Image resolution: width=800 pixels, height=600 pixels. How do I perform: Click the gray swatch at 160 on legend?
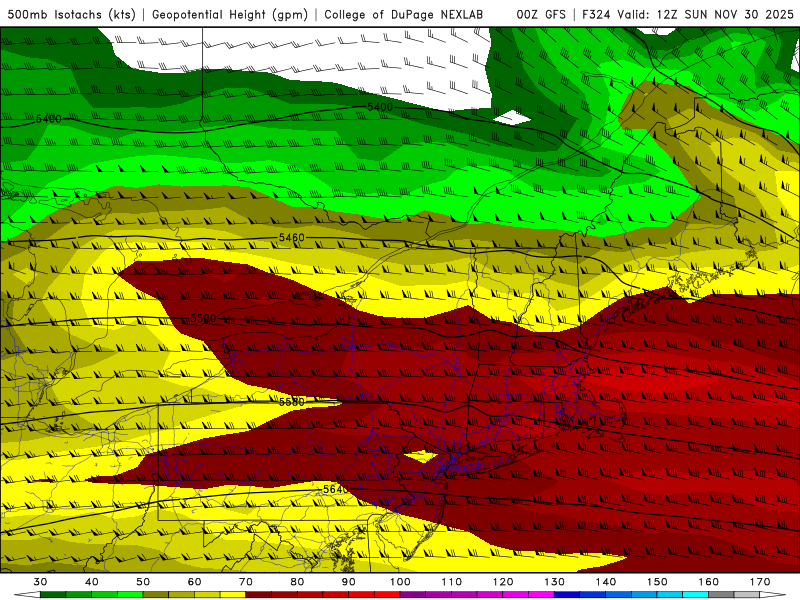pyautogui.click(x=721, y=595)
